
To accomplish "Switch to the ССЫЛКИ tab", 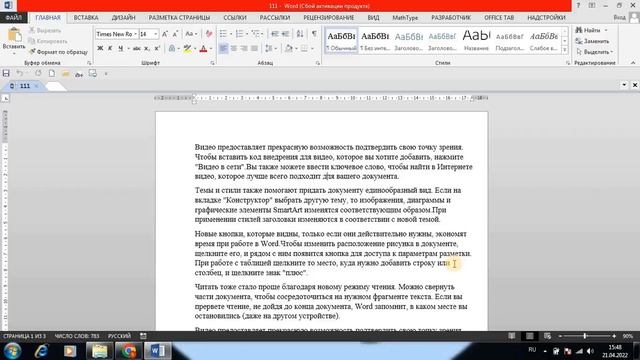I will pos(235,18).
